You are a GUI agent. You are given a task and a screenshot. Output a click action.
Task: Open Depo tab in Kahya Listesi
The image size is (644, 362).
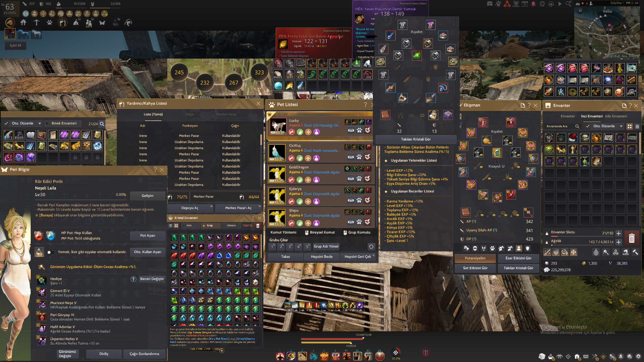pyautogui.click(x=190, y=114)
